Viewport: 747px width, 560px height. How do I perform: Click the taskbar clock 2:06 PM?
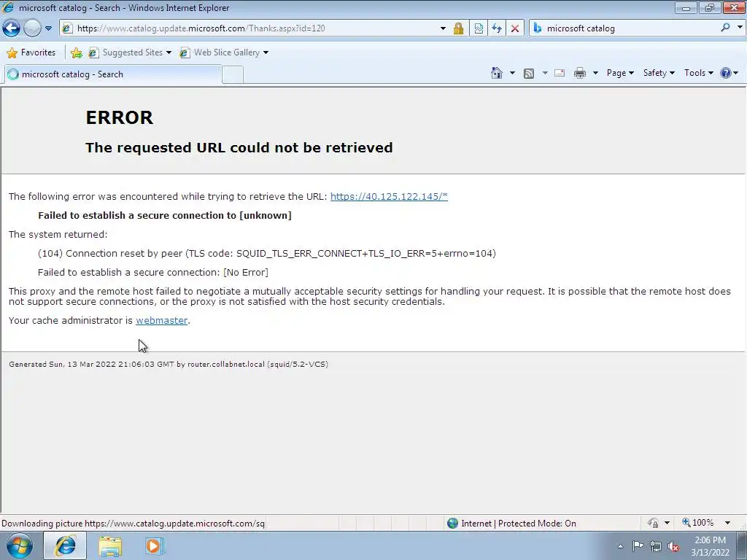click(710, 546)
